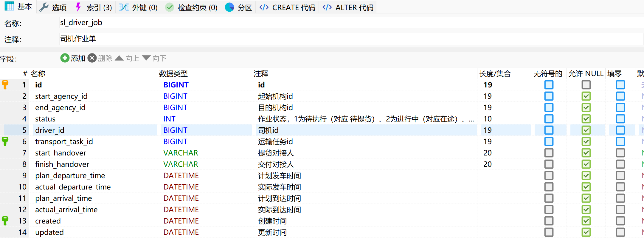The height and width of the screenshot is (245, 644).
Task: Open data type dropdown for finish_handover VARCHAR
Action: point(181,164)
